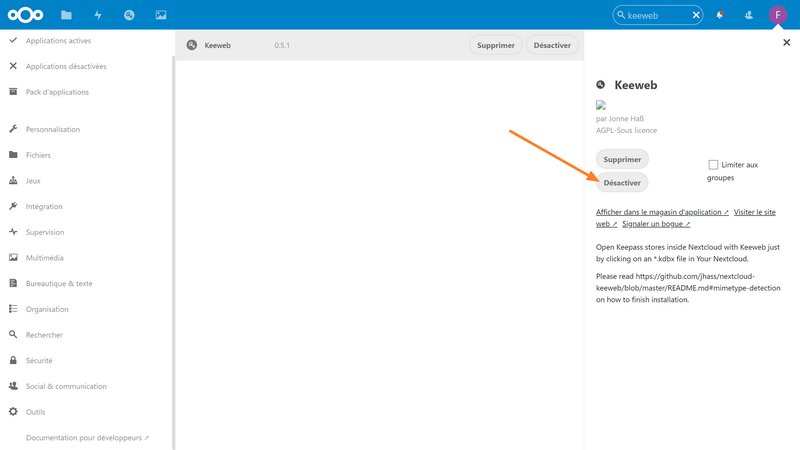Open the Contacts menu icon
This screenshot has width=800, height=450.
[x=748, y=15]
